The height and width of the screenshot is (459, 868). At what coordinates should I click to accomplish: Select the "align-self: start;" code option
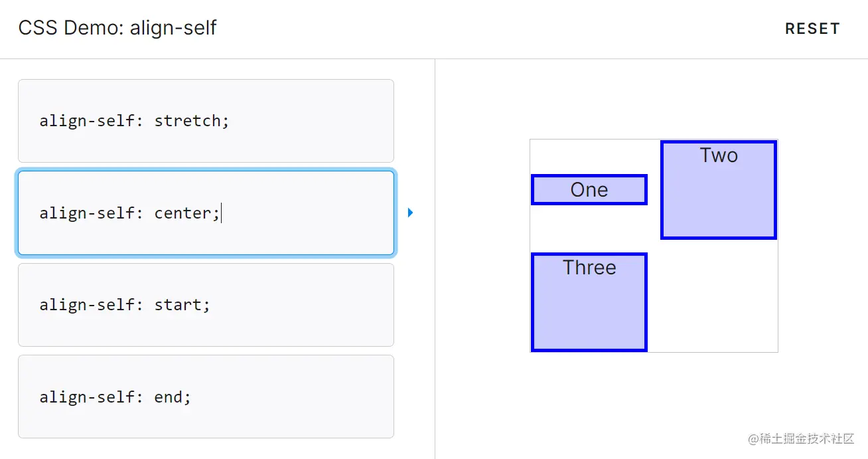click(206, 305)
